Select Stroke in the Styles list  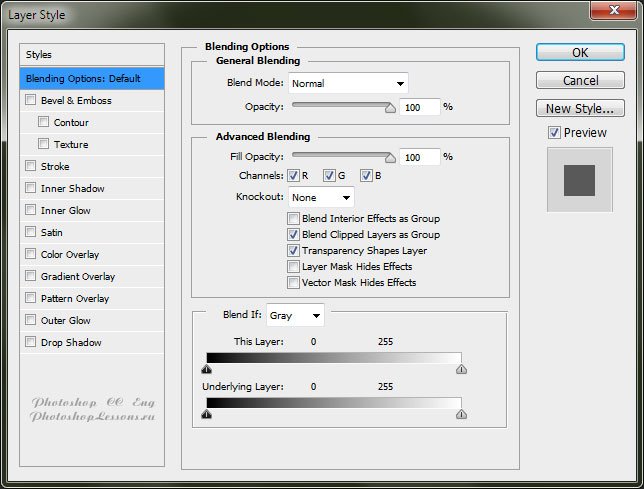[55, 166]
